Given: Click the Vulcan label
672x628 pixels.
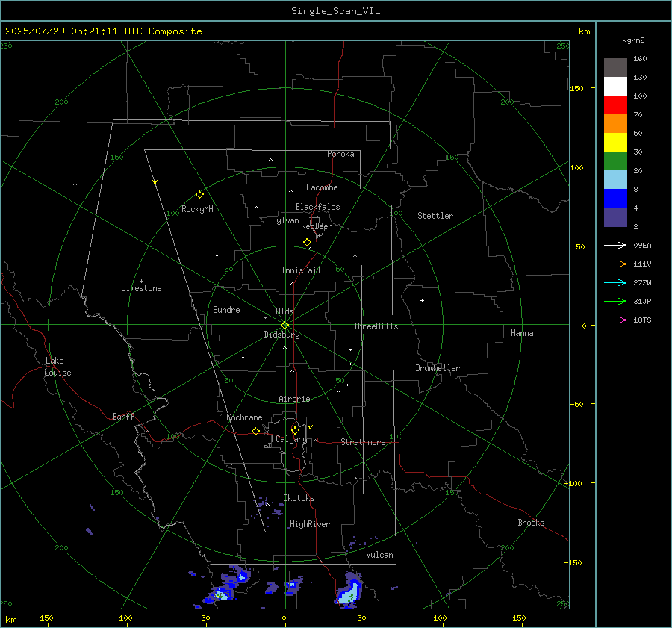Looking at the screenshot, I should point(379,555).
